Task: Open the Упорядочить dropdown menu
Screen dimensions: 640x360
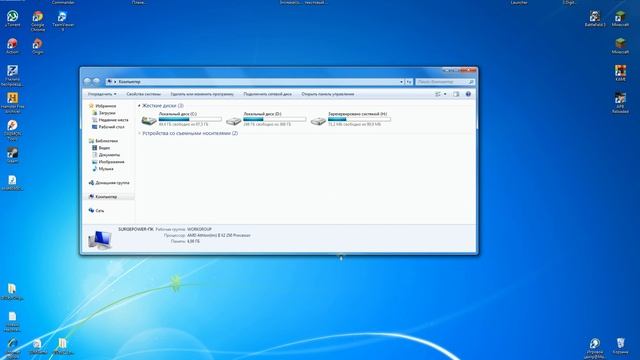Action: tap(102, 94)
